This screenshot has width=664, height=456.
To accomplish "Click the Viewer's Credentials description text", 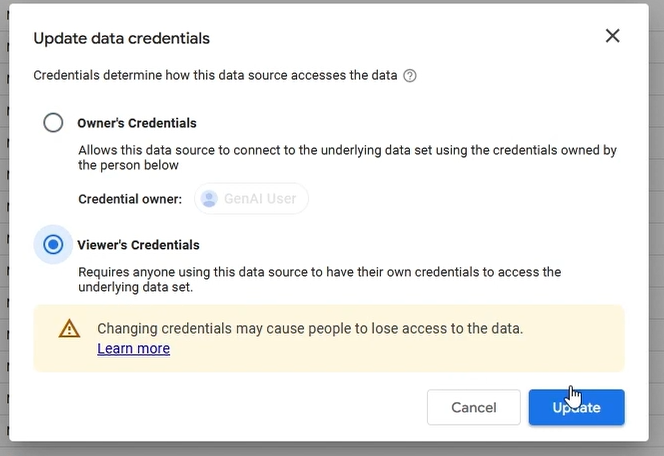I will [320, 279].
